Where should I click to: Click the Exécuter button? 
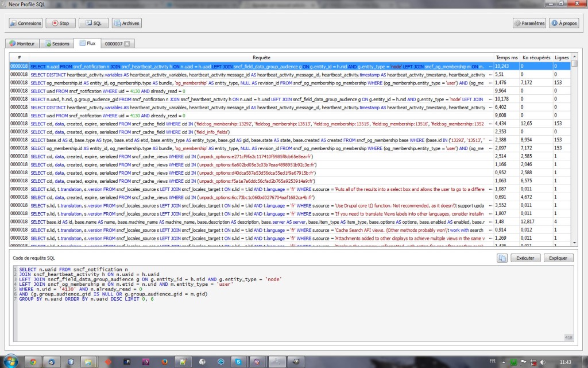pos(525,258)
